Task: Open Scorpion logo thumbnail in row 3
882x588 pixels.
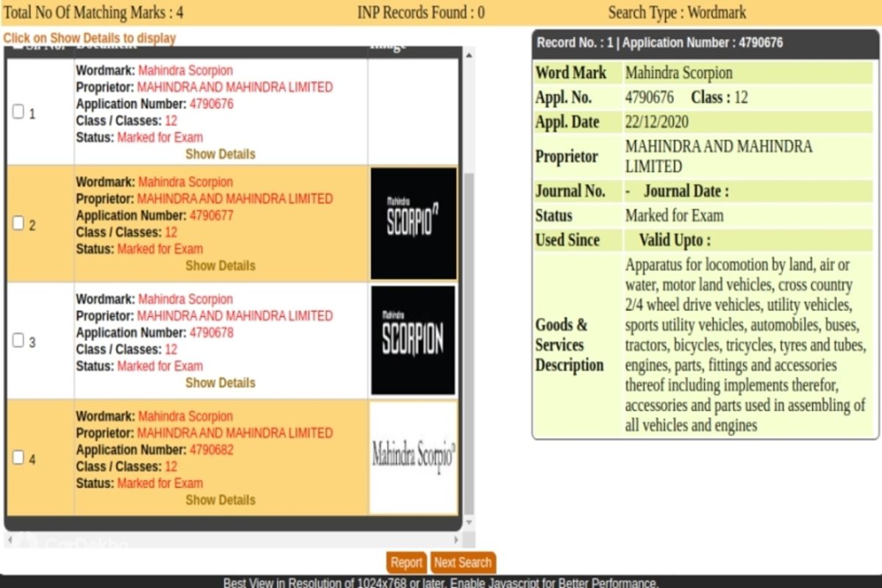Action: click(x=414, y=340)
